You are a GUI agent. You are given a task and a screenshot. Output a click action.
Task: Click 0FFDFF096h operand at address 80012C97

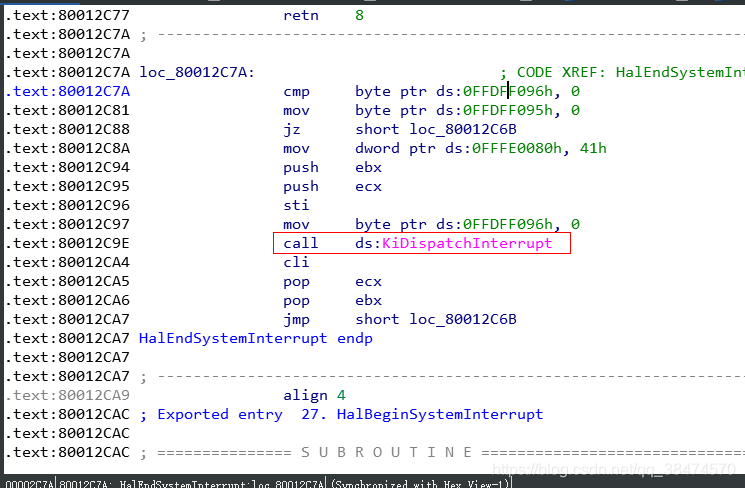click(508, 224)
